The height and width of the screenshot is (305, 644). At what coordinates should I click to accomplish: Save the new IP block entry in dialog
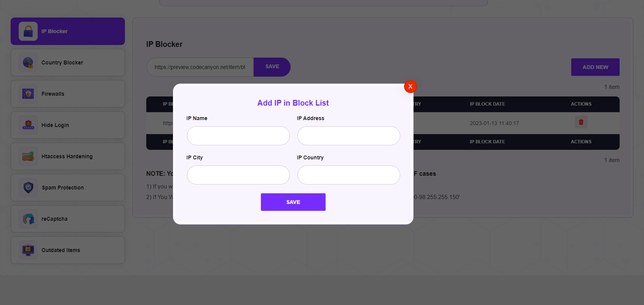coord(293,202)
